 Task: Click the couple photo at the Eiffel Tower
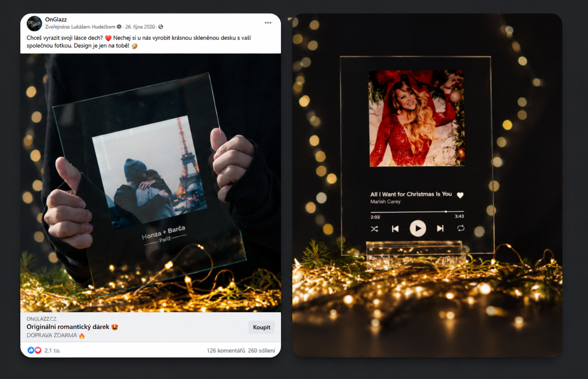click(x=149, y=172)
